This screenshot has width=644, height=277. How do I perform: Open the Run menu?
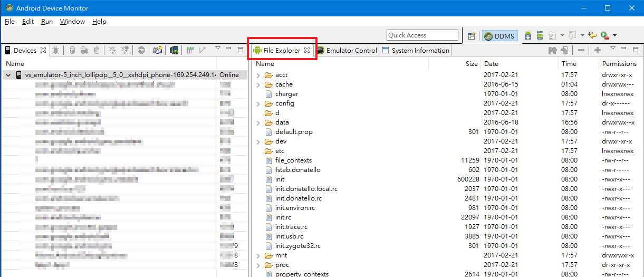pyautogui.click(x=47, y=22)
